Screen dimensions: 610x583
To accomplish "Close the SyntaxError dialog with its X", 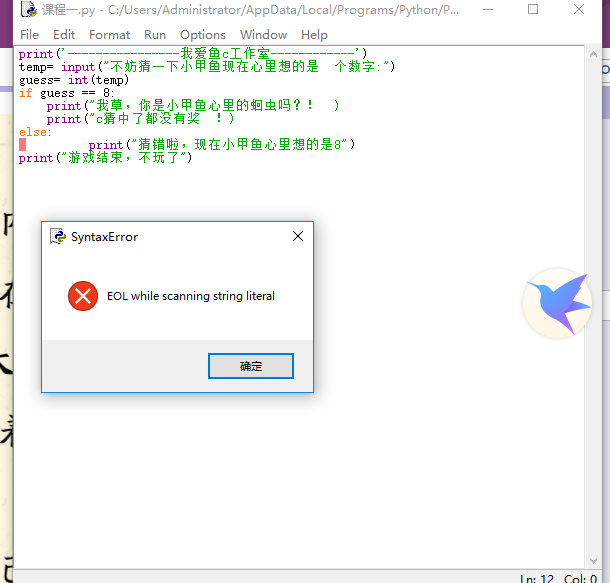I will pos(297,237).
